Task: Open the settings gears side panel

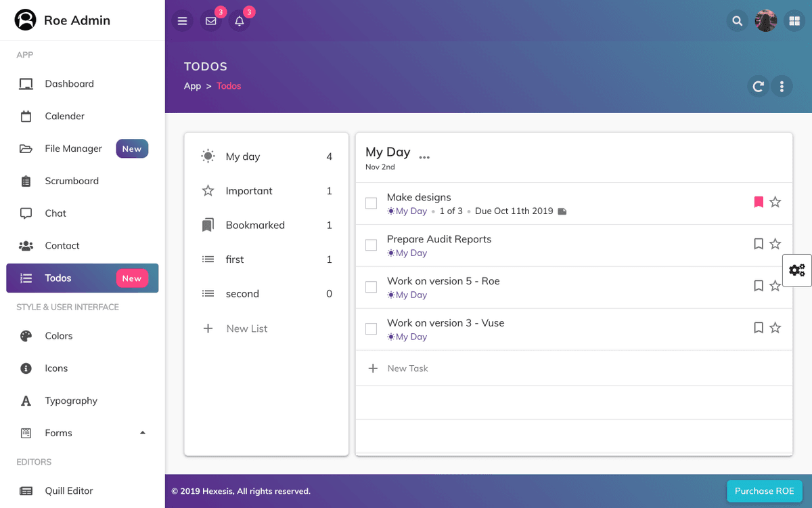Action: [x=797, y=270]
